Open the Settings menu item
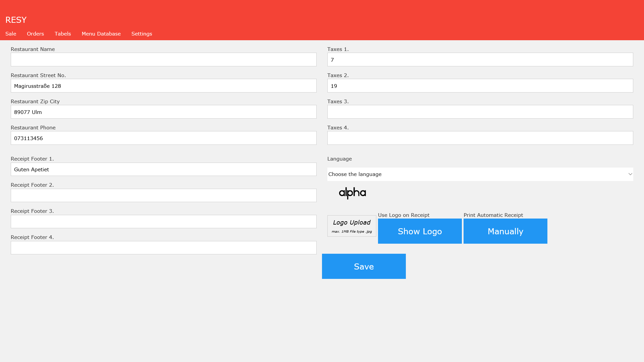The width and height of the screenshot is (644, 362). tap(142, 34)
